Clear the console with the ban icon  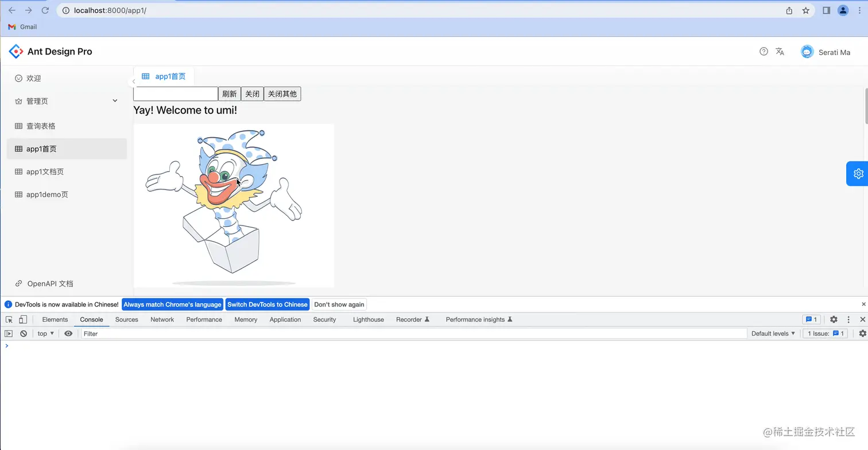point(24,333)
